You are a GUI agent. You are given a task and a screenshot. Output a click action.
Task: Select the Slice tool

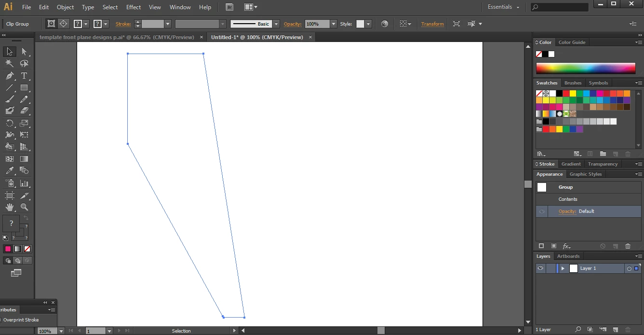[x=24, y=195]
